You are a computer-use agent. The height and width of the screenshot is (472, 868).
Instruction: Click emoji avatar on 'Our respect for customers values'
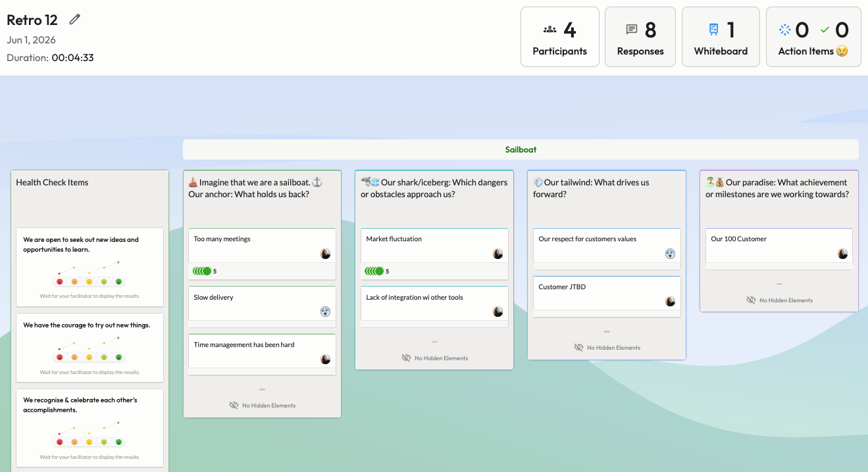[x=670, y=254]
